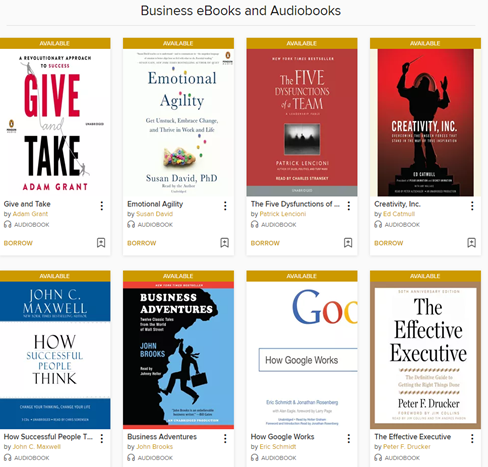Open more options for Business Adventures
This screenshot has height=467, width=488.
click(225, 438)
